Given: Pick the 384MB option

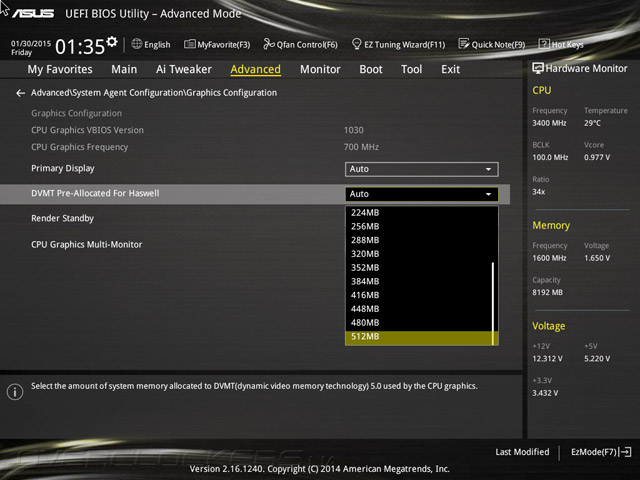Looking at the screenshot, I should [x=419, y=281].
